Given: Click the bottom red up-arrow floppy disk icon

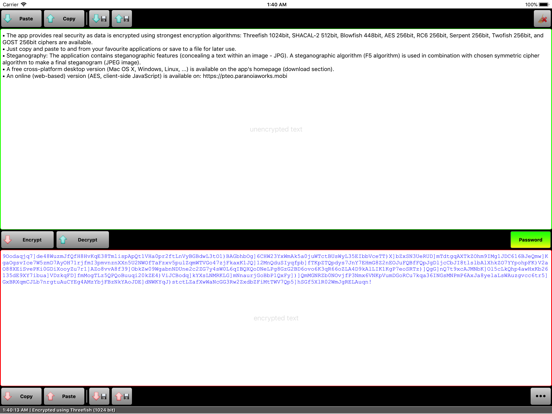Looking at the screenshot, I should click(122, 396).
